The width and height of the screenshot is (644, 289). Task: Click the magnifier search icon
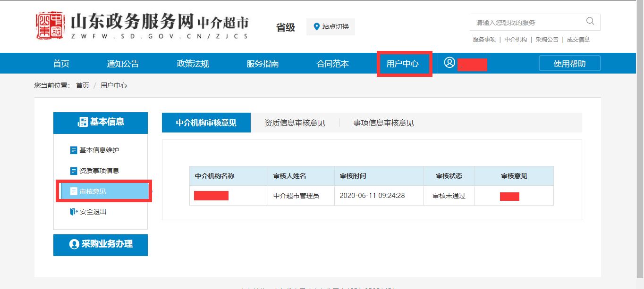[x=590, y=21]
